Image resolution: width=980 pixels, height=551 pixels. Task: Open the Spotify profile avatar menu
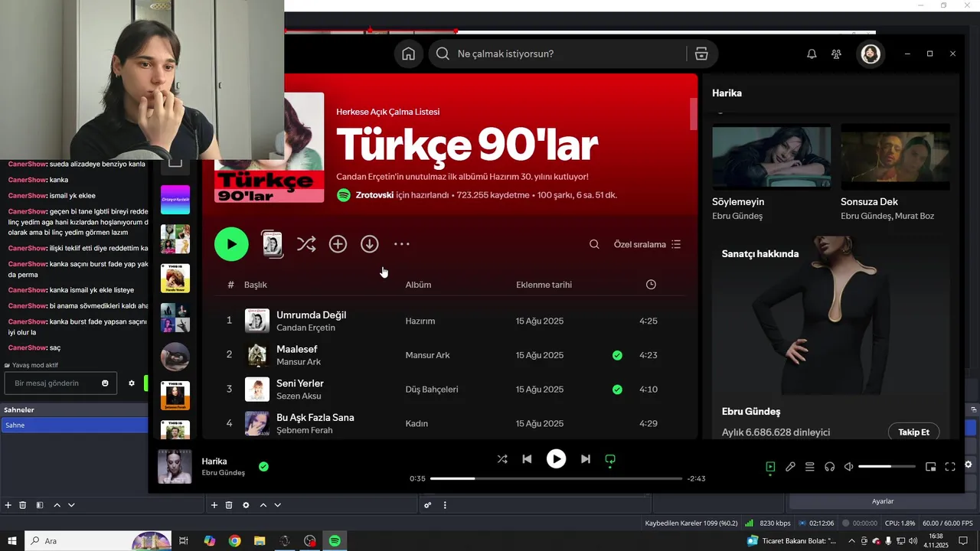[x=871, y=54]
